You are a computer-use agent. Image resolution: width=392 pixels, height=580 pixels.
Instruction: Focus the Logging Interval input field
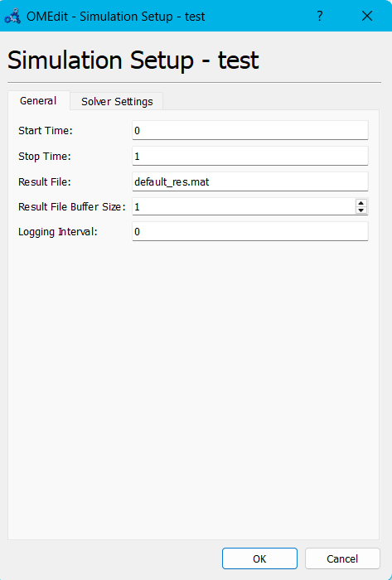click(250, 231)
